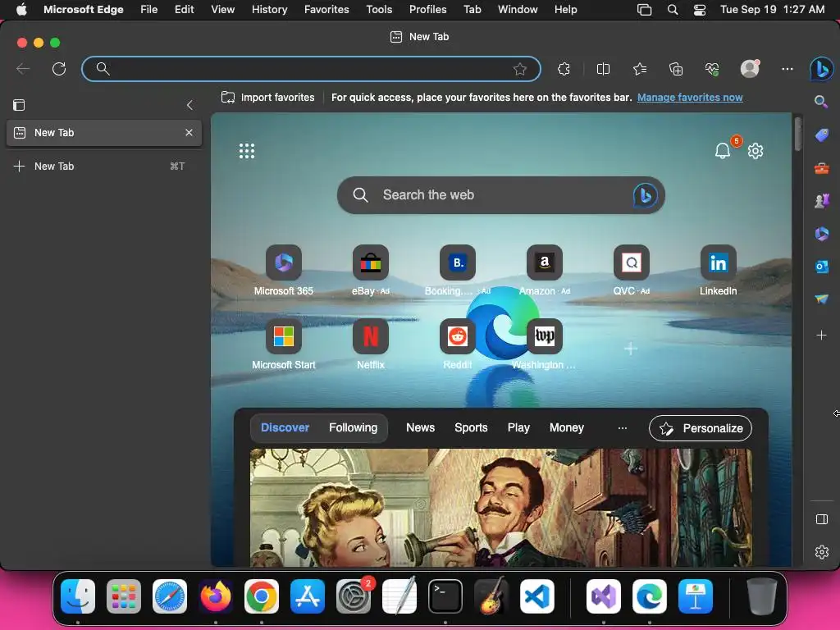Open the Favorites menu in menu bar
The height and width of the screenshot is (630, 840).
pos(326,10)
